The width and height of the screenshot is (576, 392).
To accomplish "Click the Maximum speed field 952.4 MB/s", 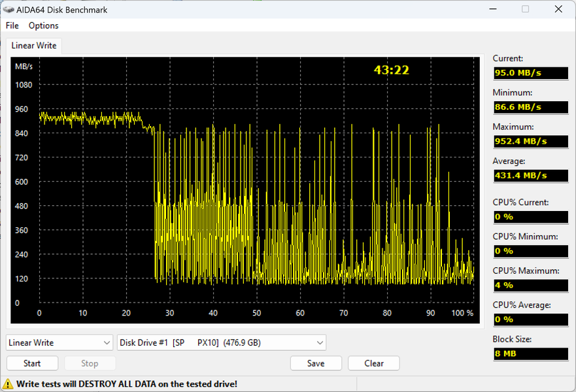I will coord(531,141).
